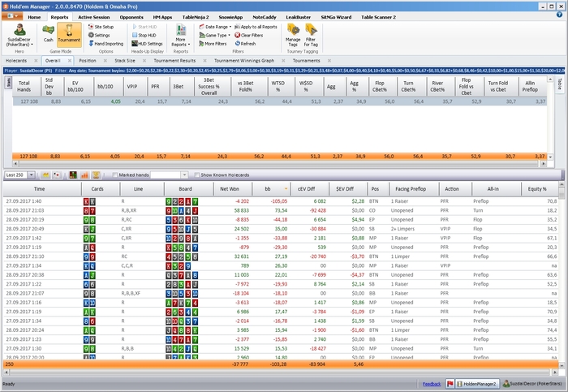Open the application menu button
The height and width of the screenshot is (392, 568).
[x=12, y=16]
